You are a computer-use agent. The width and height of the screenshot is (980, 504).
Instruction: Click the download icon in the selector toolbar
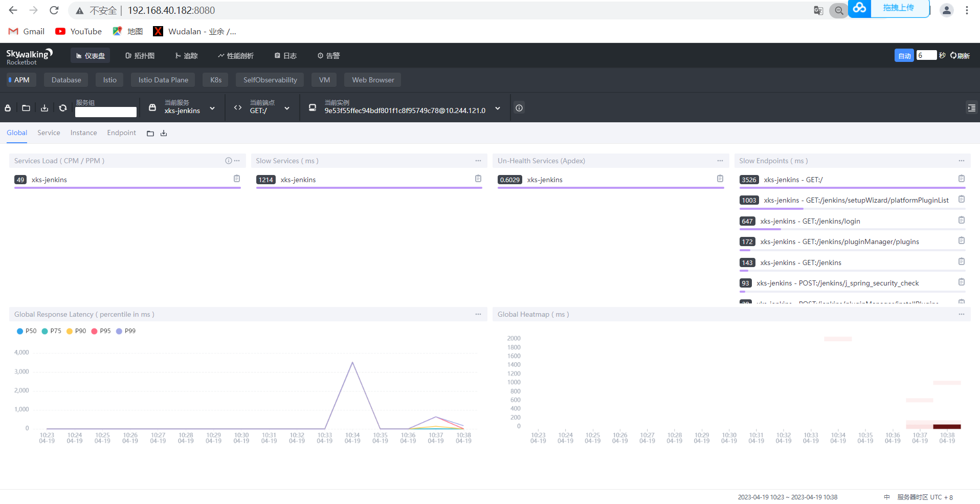(44, 108)
